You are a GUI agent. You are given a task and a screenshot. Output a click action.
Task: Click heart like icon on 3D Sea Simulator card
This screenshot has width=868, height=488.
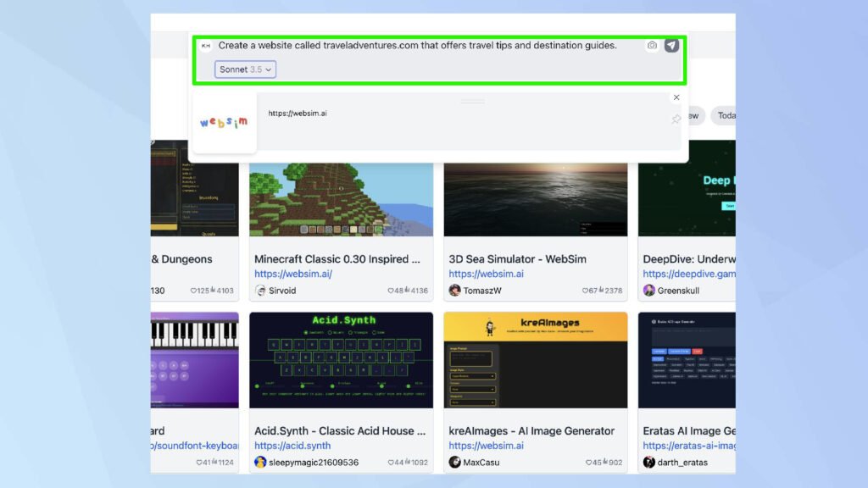point(585,291)
